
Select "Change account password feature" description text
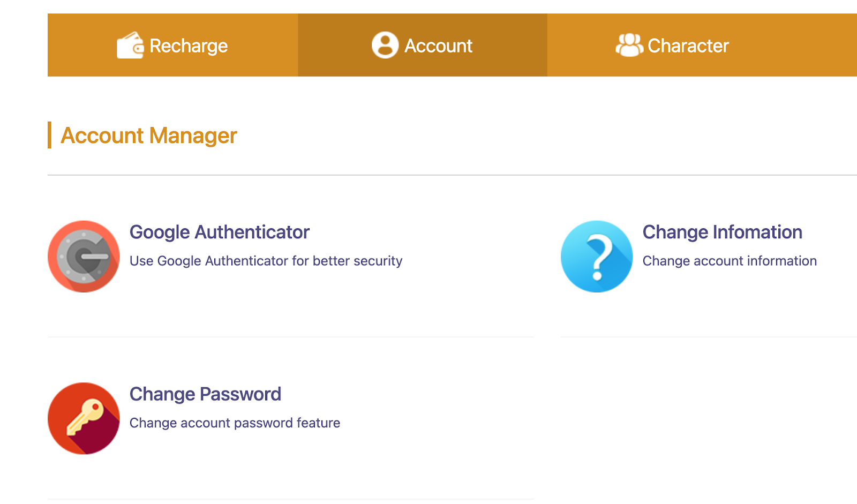click(235, 423)
